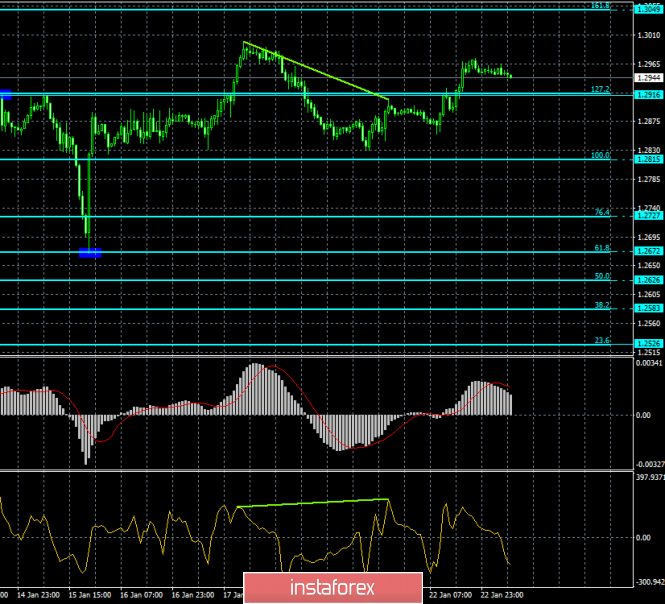Select the 100.0 Fibonacci level label
Image resolution: width=665 pixels, height=604 pixels.
[600, 155]
